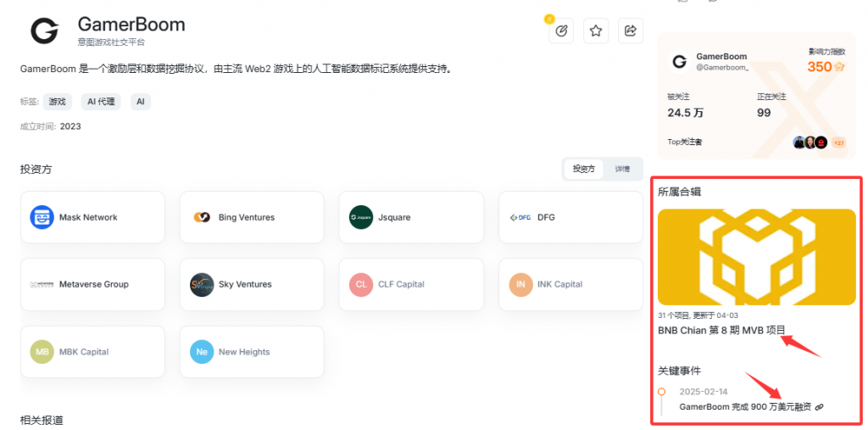Select the AI 代理 tag
The height and width of the screenshot is (430, 868).
click(x=101, y=102)
